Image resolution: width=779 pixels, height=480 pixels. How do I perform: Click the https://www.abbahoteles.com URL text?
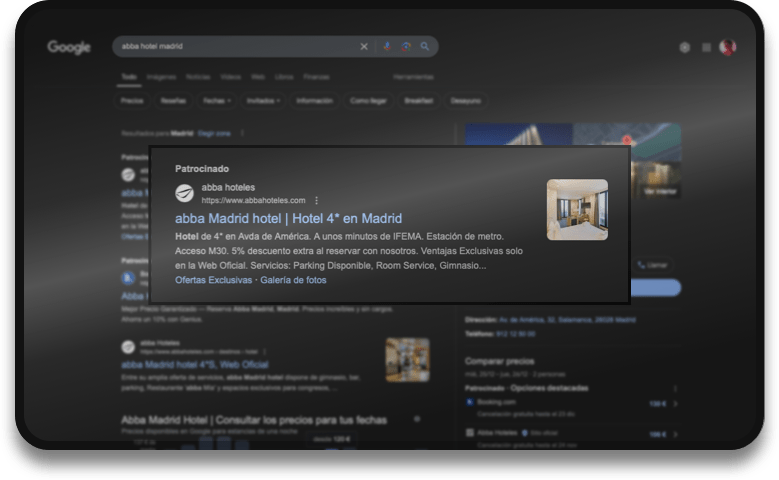(x=253, y=200)
